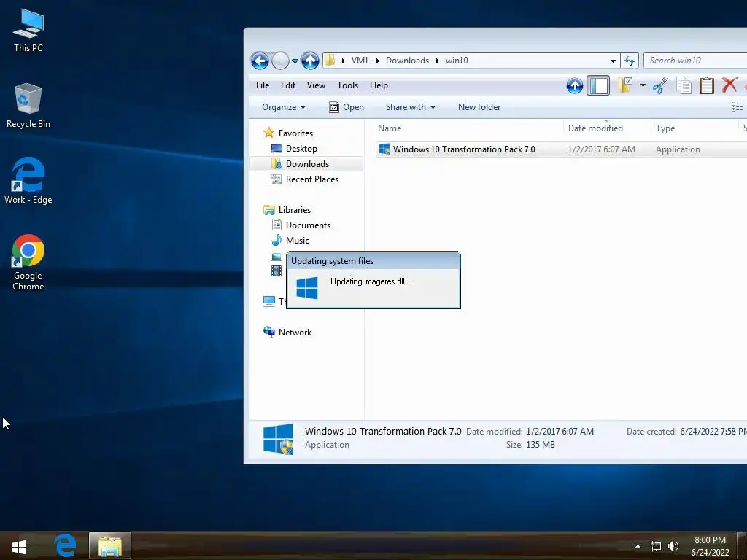Expand the arrow next to folder options icon
The width and height of the screenshot is (747, 560).
[x=643, y=86]
